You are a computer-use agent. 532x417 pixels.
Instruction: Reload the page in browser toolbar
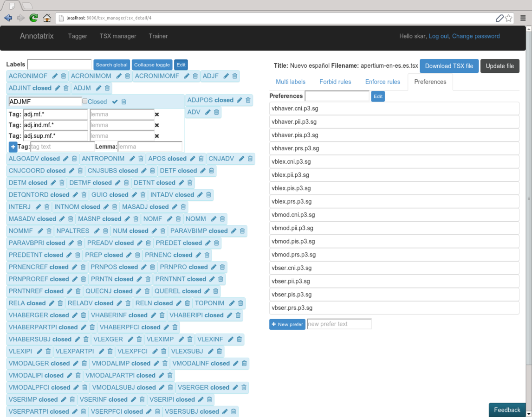[x=33, y=18]
